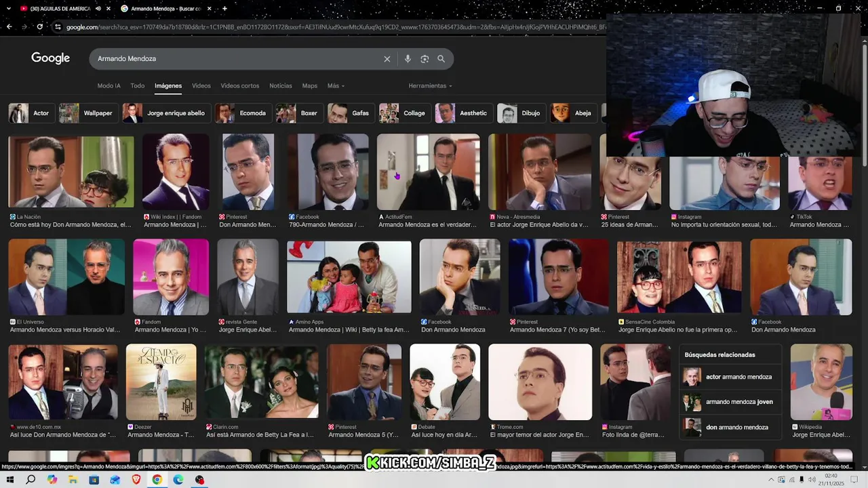Open tab search chevron at top-left
Viewport: 868px width, 488px height.
coord(7,9)
